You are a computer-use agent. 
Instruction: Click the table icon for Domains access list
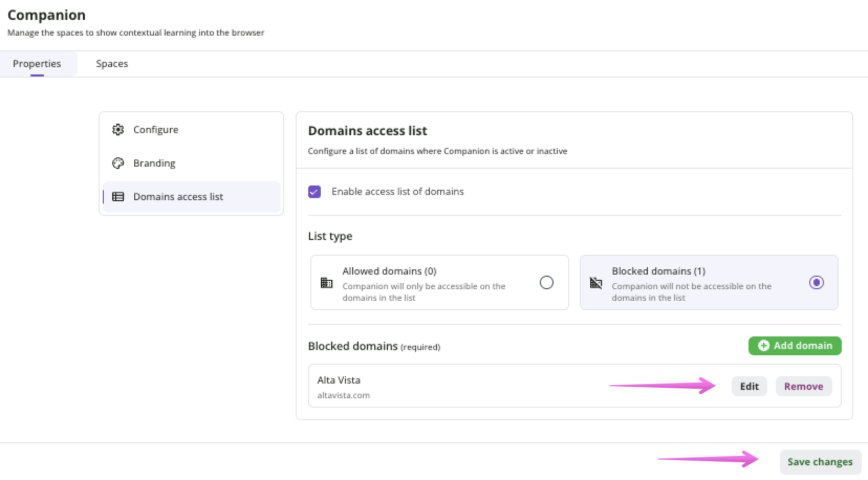[x=118, y=197]
